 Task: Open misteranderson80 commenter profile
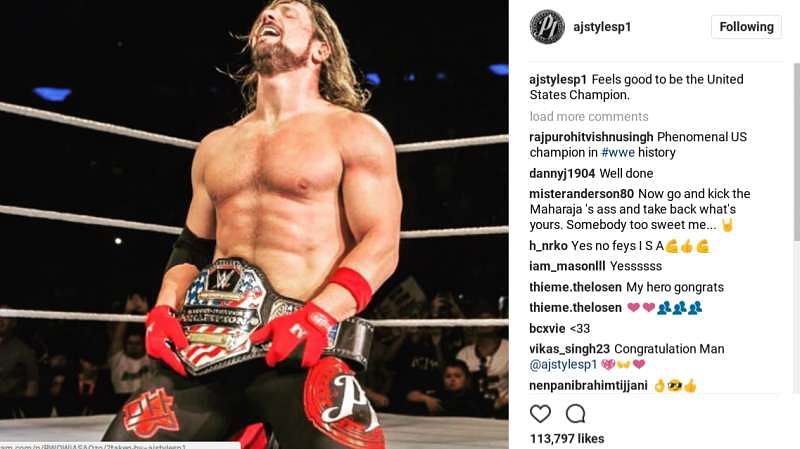coord(582,194)
